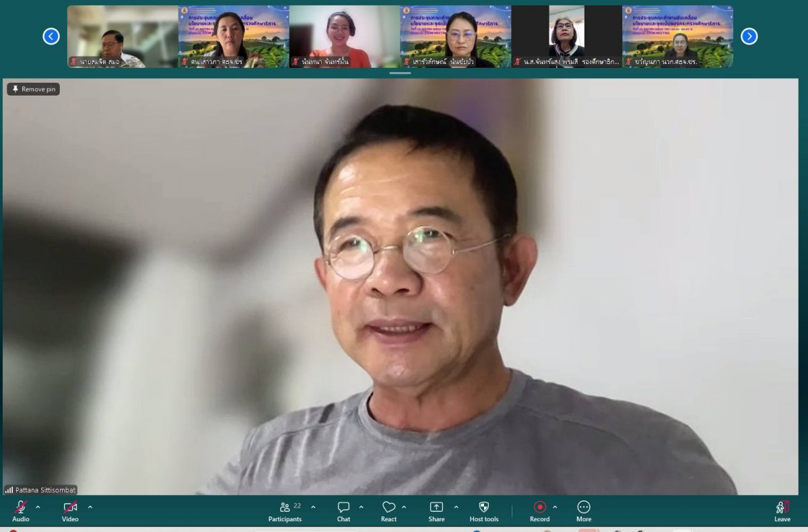808x532 pixels.
Task: Expand video options arrow next to Video
Action: 90,507
